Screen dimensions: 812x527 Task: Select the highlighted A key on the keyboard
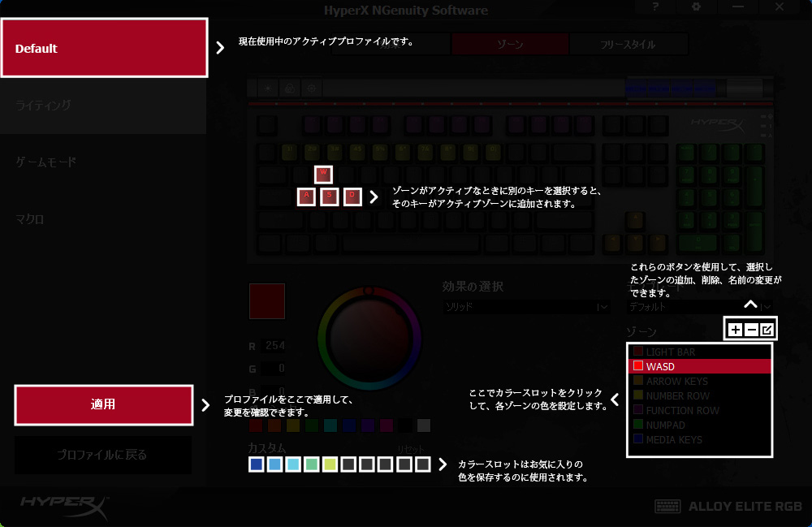[x=306, y=197]
